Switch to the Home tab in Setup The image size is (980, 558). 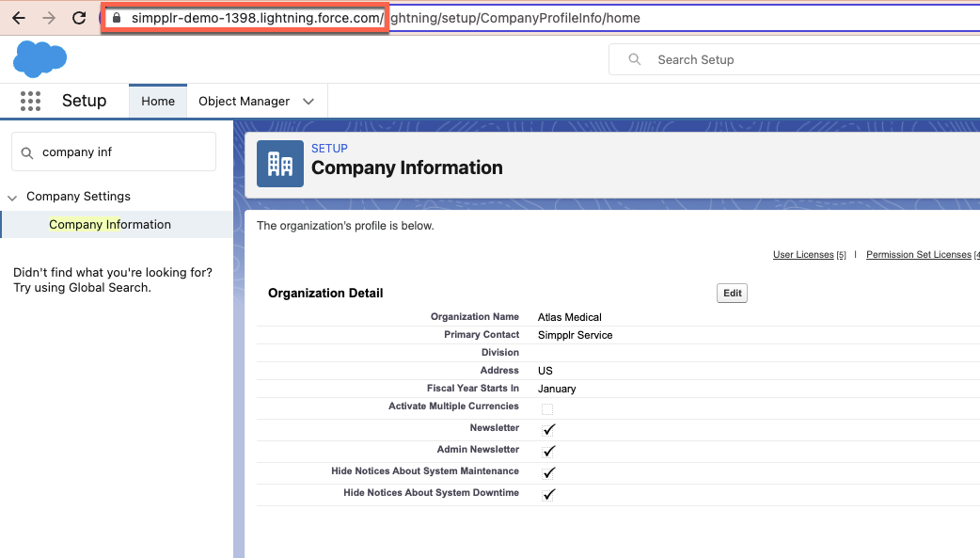(157, 101)
